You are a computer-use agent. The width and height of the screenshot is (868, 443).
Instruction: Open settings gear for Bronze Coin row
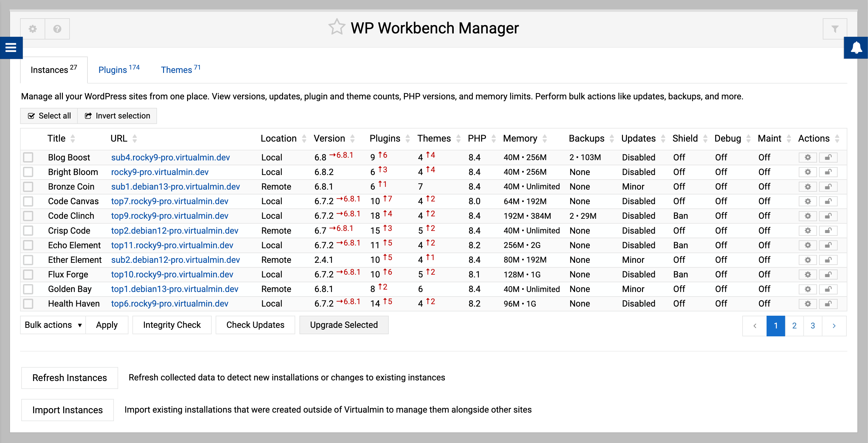(808, 187)
